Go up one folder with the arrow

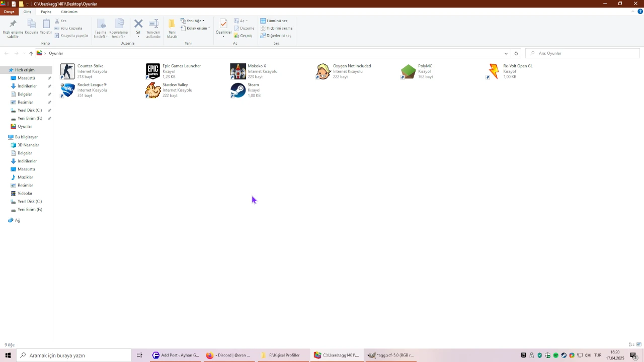[31, 53]
